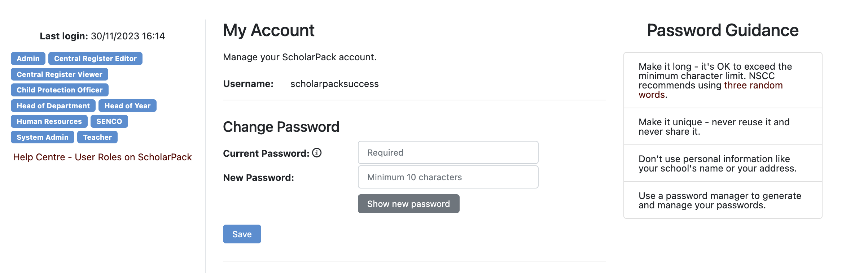This screenshot has height=273, width=868.
Task: Click the Head of Department badge
Action: [53, 106]
